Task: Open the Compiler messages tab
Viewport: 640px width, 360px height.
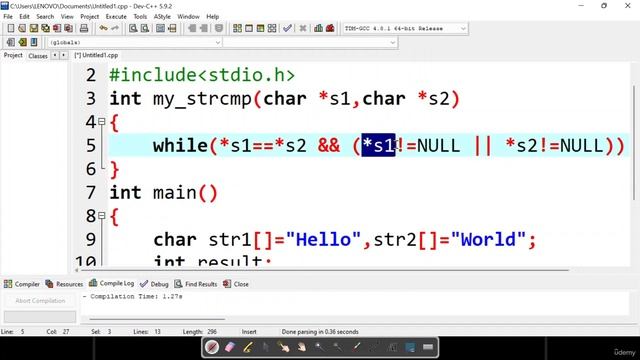Action: [x=22, y=284]
